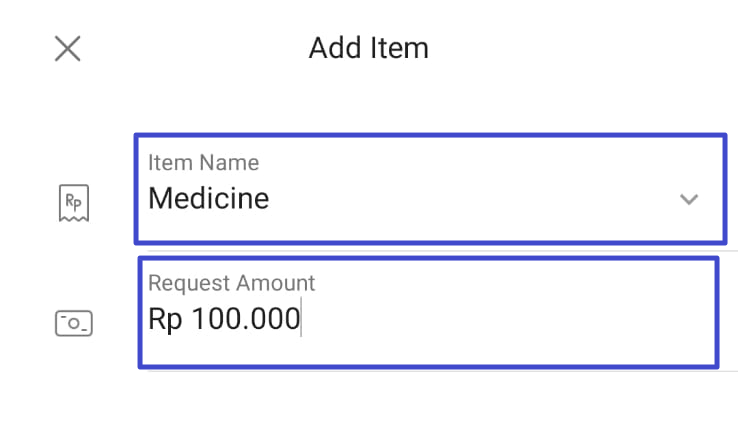This screenshot has height=438, width=738.
Task: Click the Rp currency prefix before 100.000
Action: (165, 319)
